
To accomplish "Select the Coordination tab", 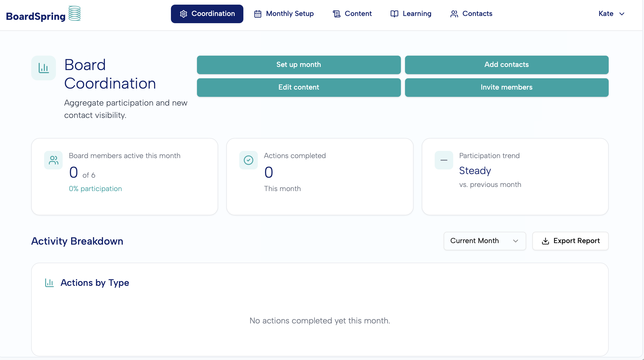I will [207, 14].
